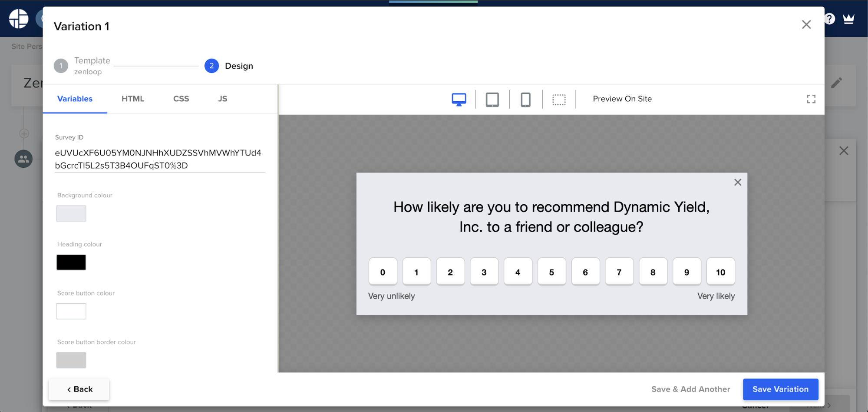
Task: Switch preview to mobile phone device
Action: (x=525, y=100)
